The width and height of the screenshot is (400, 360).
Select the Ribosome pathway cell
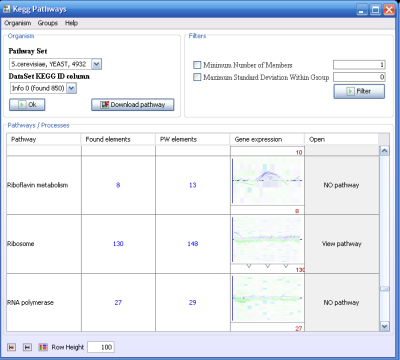pyautogui.click(x=44, y=244)
